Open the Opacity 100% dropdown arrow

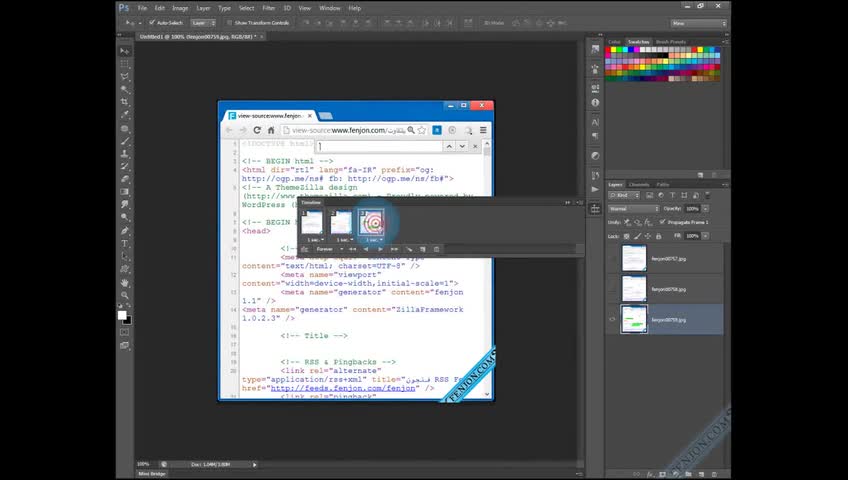pos(705,209)
